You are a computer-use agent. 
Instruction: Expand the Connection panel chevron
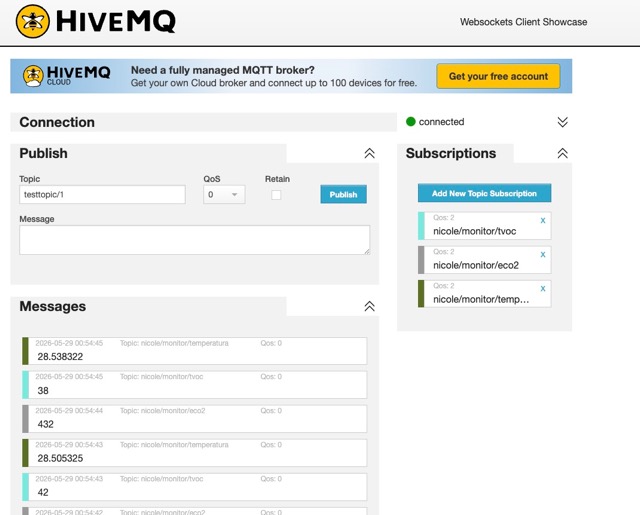(x=562, y=122)
